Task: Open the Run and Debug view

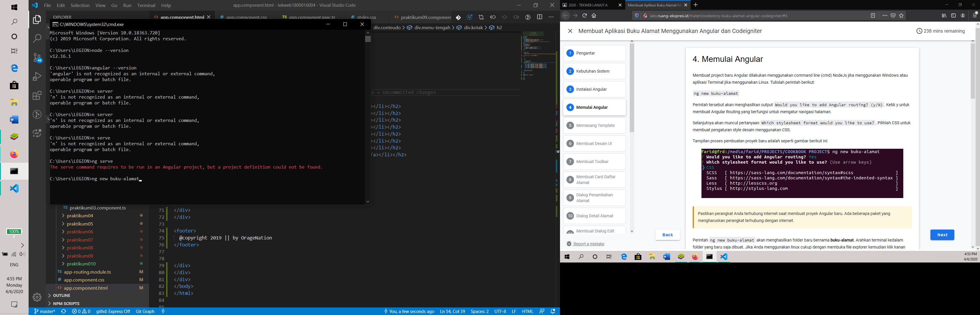Action: click(37, 76)
